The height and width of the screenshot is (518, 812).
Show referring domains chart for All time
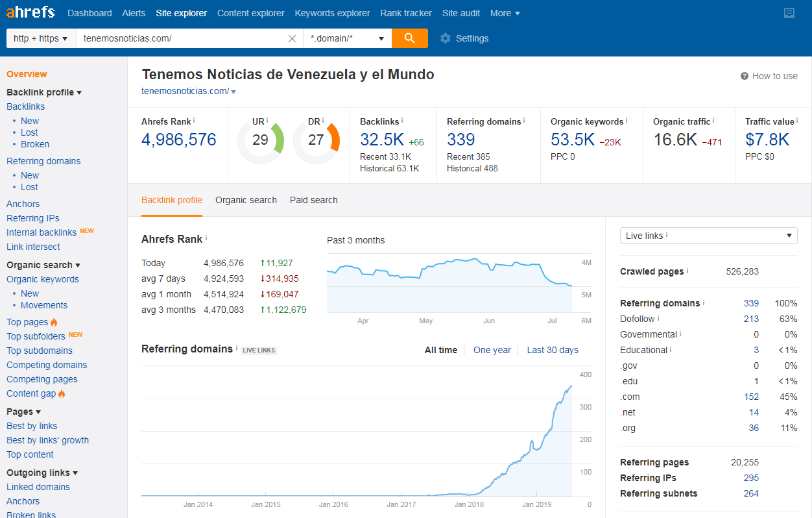pos(441,350)
